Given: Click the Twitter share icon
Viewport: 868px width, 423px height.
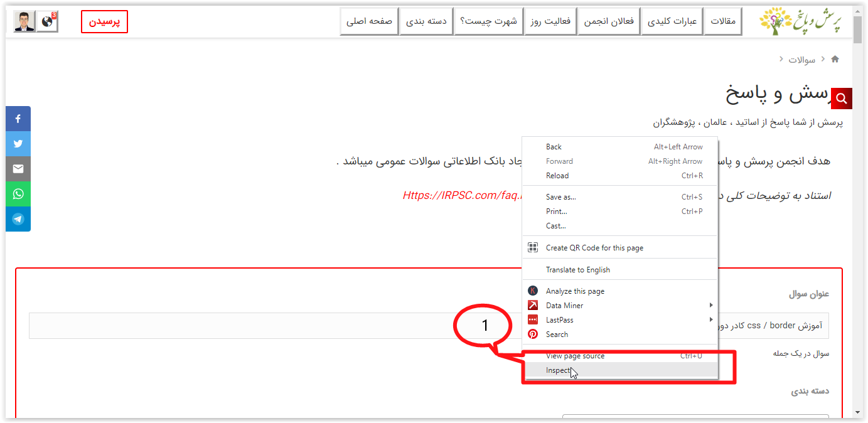Looking at the screenshot, I should tap(18, 144).
